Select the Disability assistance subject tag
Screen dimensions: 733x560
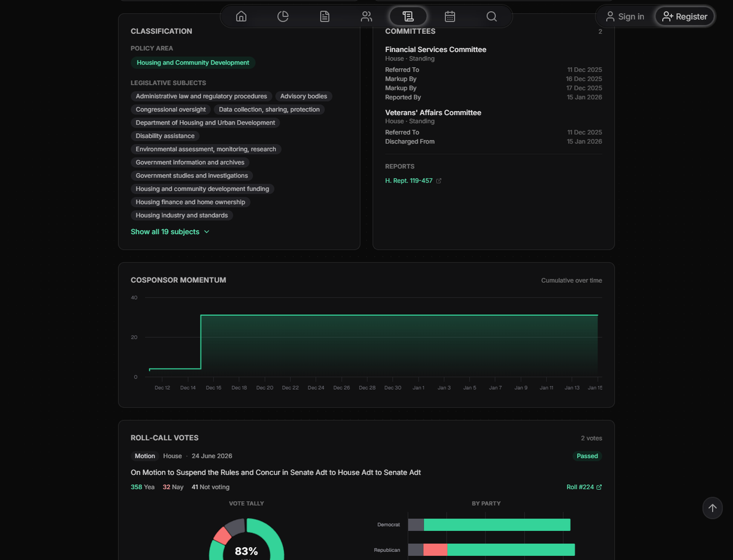(x=165, y=136)
